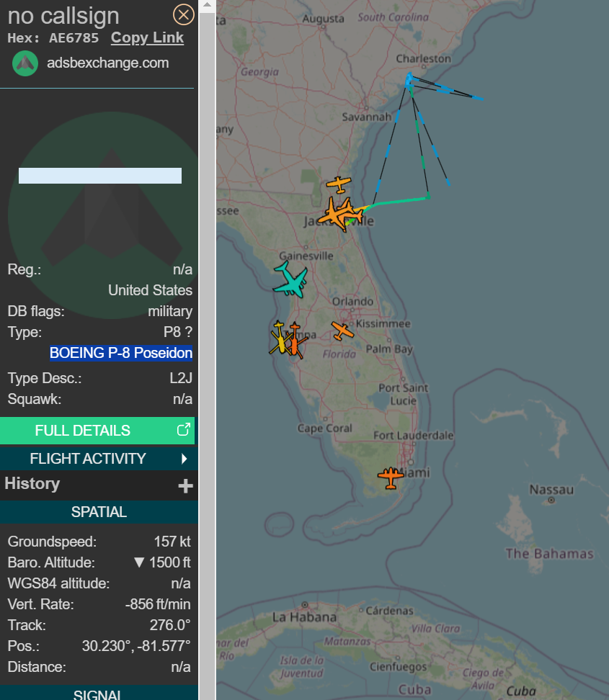Close the aircraft info panel

pyautogui.click(x=183, y=14)
